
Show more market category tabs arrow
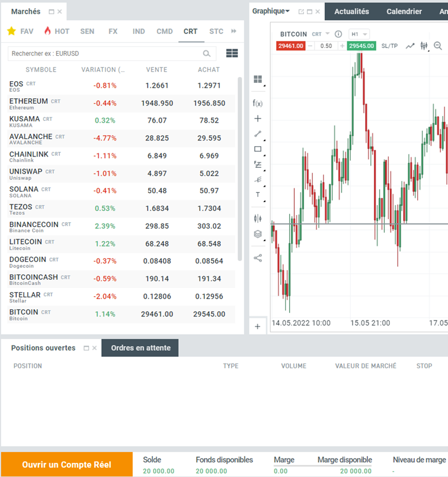click(233, 31)
